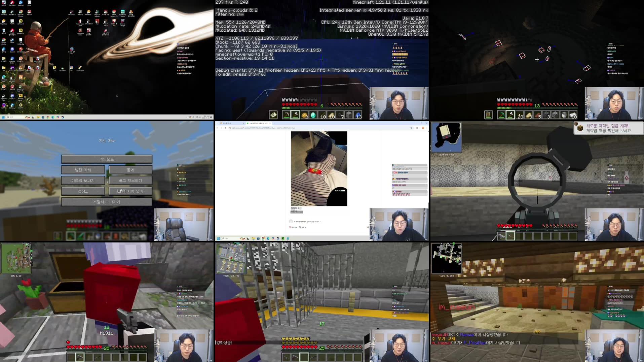Open Wallpaper Engine from the desktop
Image resolution: width=644 pixels, height=362 pixels.
(12, 58)
